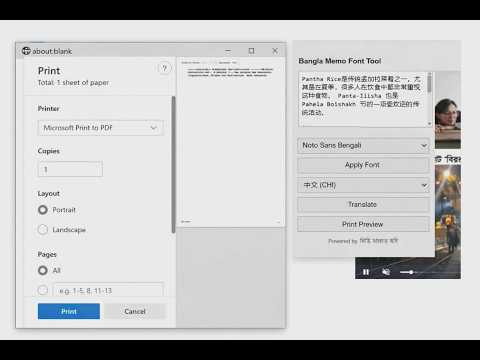This screenshot has height=360, width=480.
Task: Toggle the video mute speaker icon
Action: [386, 272]
